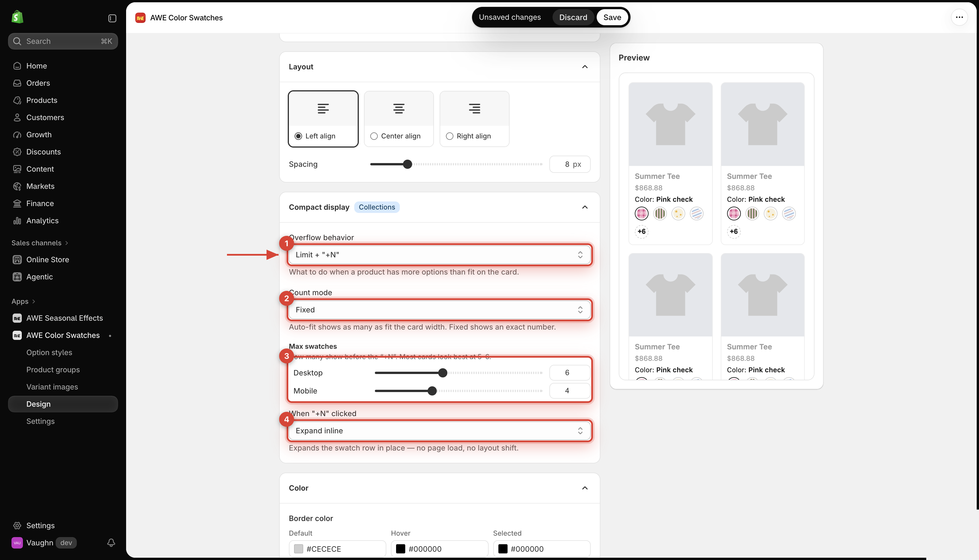Open the When "+N" clicked dropdown
The image size is (979, 560).
(x=440, y=431)
